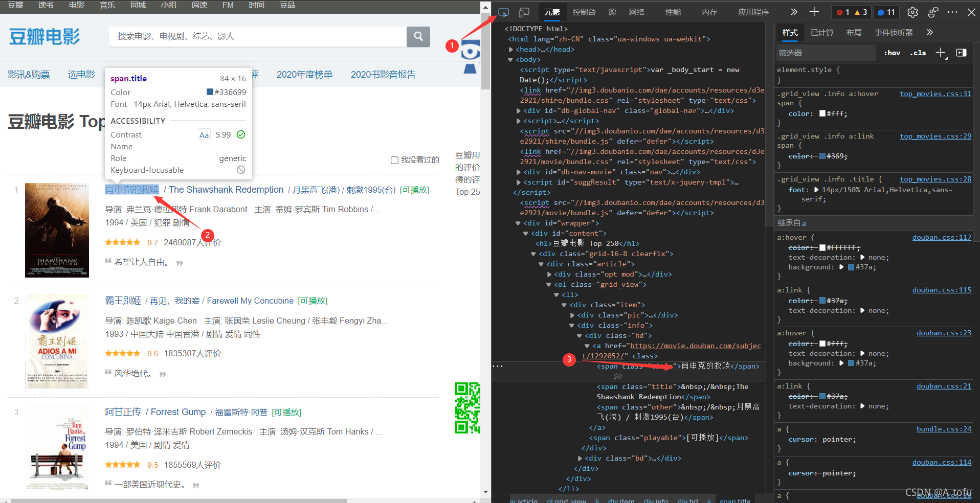Show more style pane tabs chevron

[x=929, y=32]
